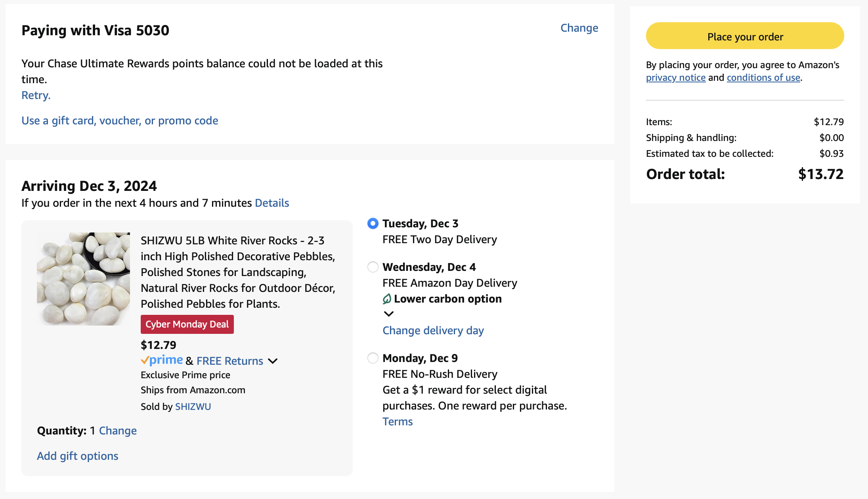Click the Prime checkmark logo
Viewport: 868px width, 499px height.
tap(162, 360)
